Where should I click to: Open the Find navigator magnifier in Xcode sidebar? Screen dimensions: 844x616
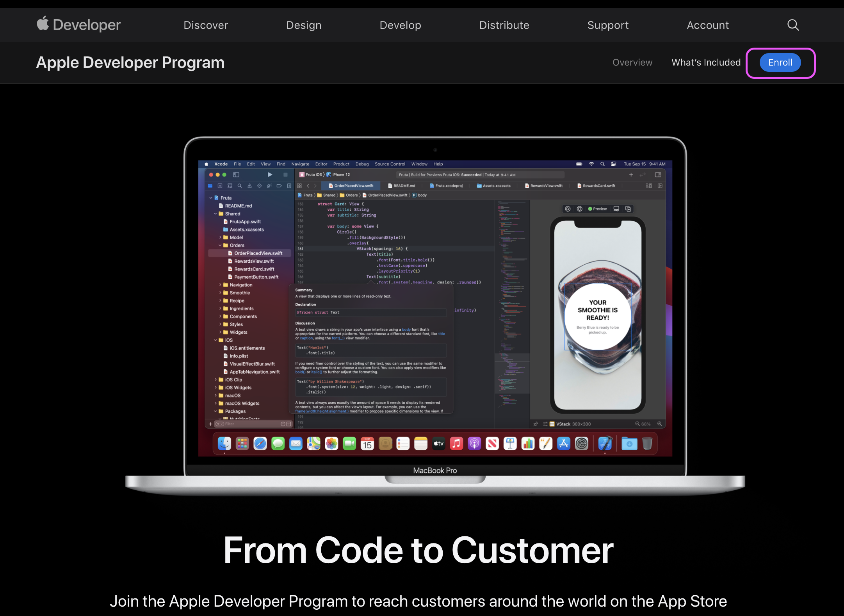click(240, 186)
